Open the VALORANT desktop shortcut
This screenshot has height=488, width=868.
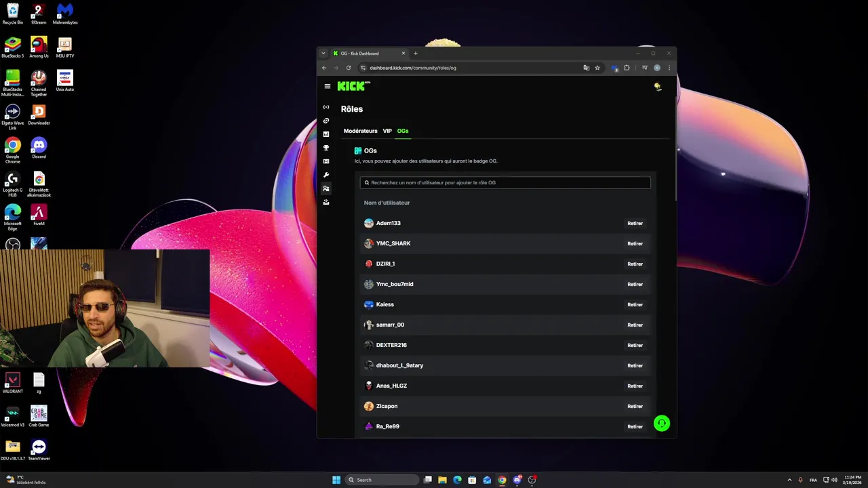12,383
